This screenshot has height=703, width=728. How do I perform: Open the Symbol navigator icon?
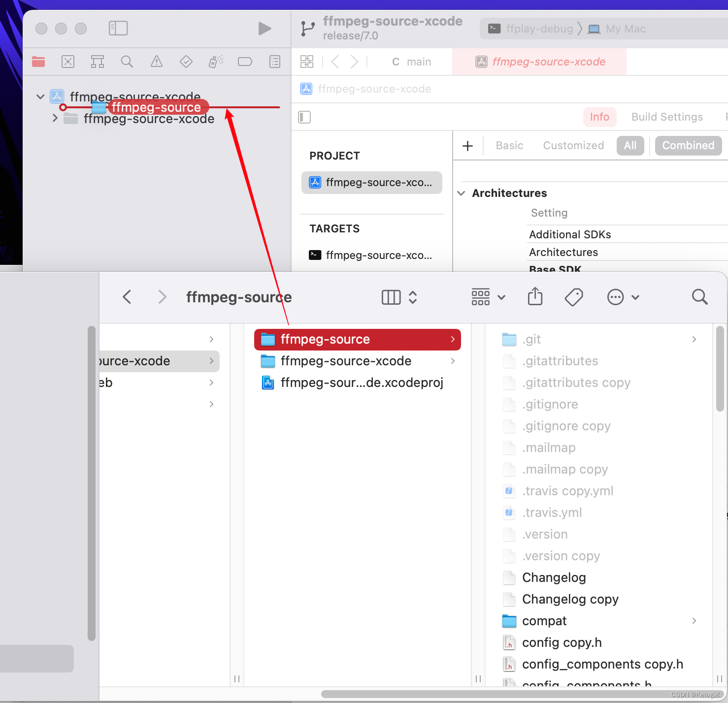coord(98,62)
